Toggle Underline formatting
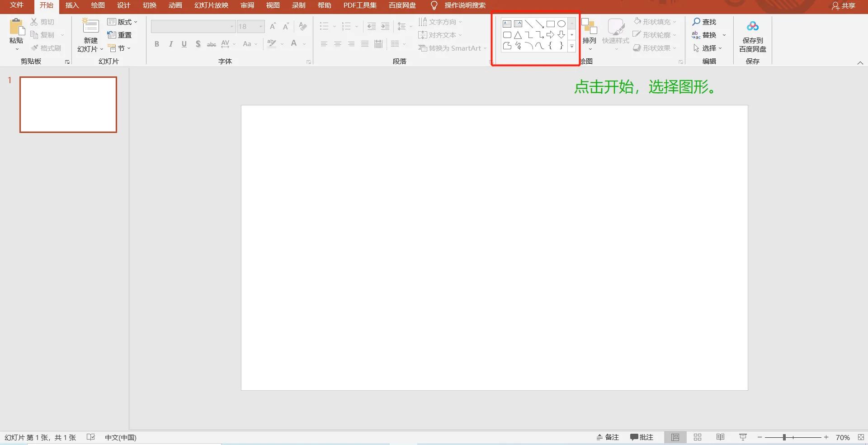The width and height of the screenshot is (868, 445). pyautogui.click(x=184, y=44)
